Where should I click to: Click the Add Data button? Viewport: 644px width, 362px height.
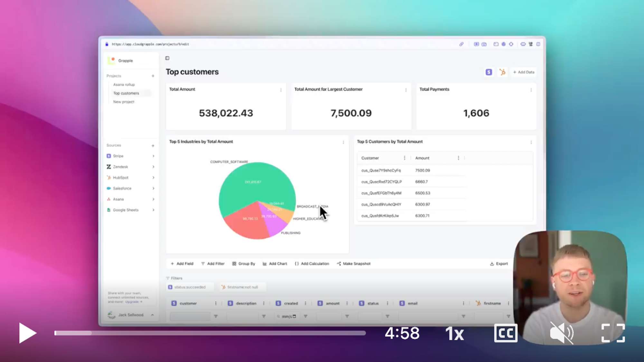pos(524,72)
